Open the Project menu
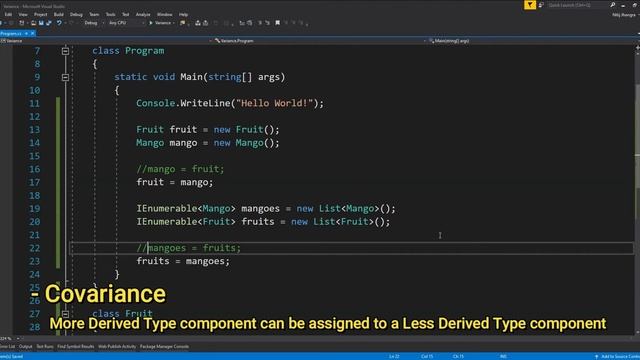 (40, 14)
